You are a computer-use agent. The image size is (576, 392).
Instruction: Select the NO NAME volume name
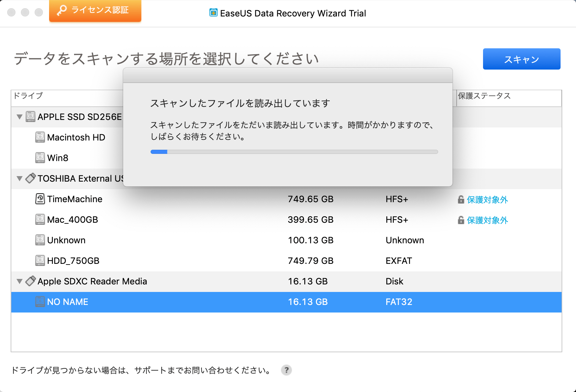[68, 302]
